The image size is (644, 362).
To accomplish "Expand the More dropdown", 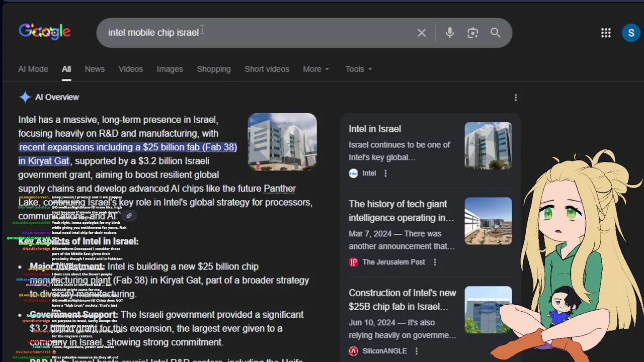I will click(316, 69).
